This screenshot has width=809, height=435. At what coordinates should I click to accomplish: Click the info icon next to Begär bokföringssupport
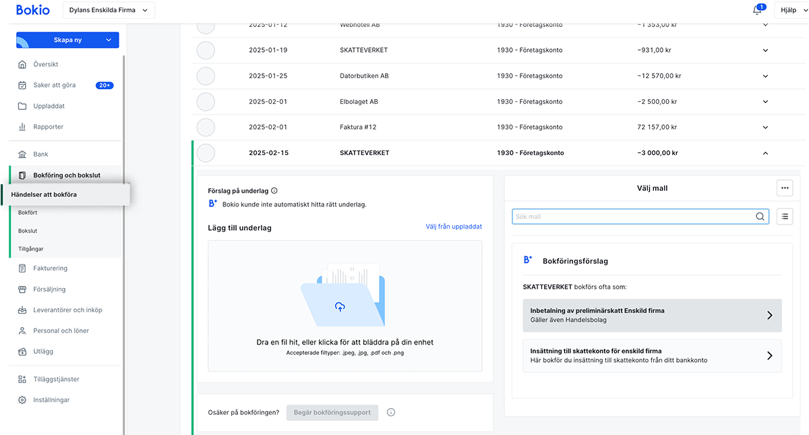point(391,412)
